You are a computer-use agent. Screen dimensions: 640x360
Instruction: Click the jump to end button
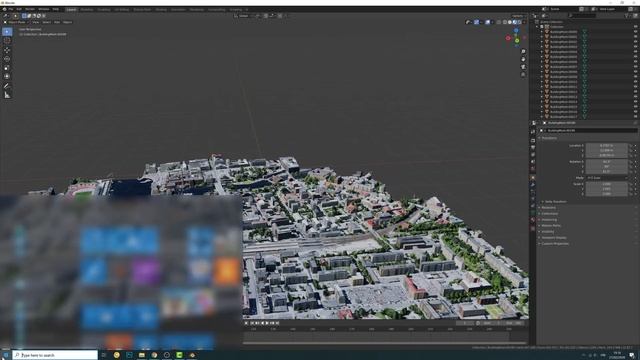pos(278,323)
